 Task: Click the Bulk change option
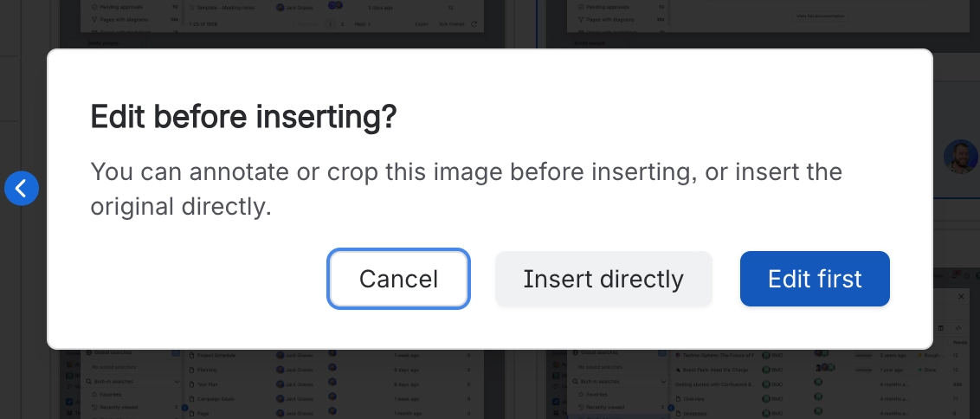pyautogui.click(x=450, y=24)
